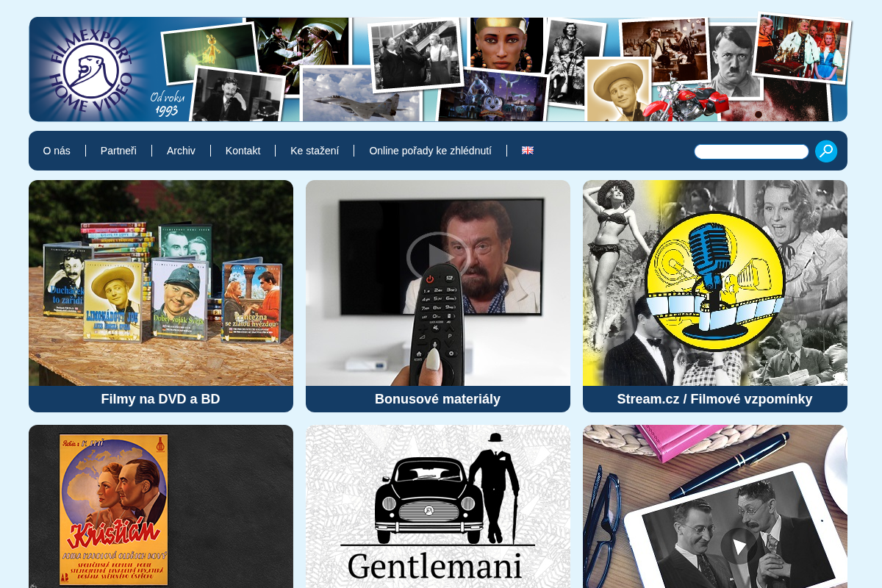Click the search text input field

click(x=751, y=151)
